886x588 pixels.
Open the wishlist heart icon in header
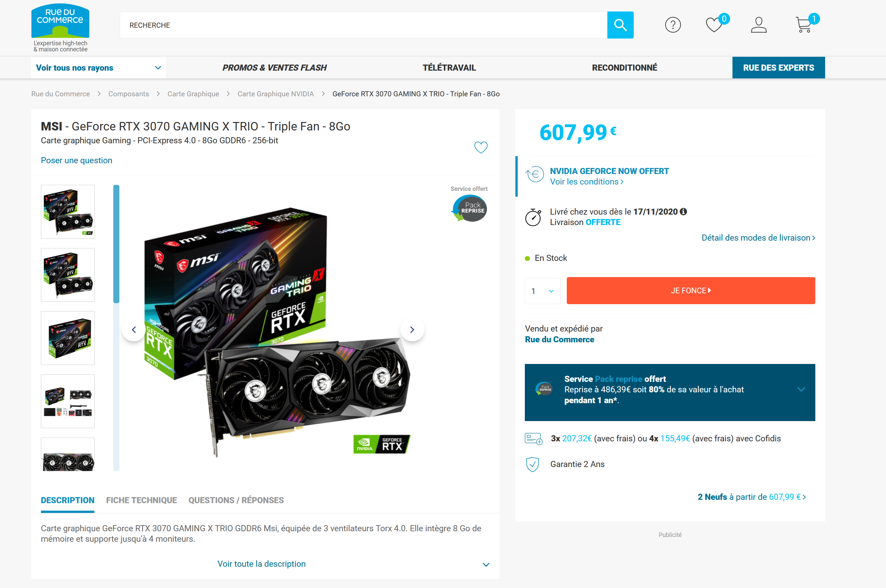[714, 25]
